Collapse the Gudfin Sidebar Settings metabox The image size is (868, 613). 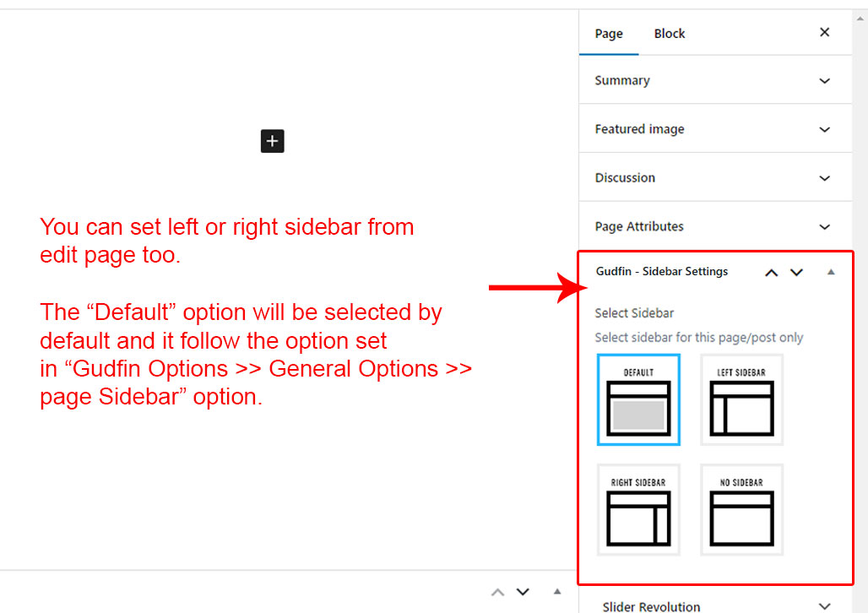tap(831, 272)
